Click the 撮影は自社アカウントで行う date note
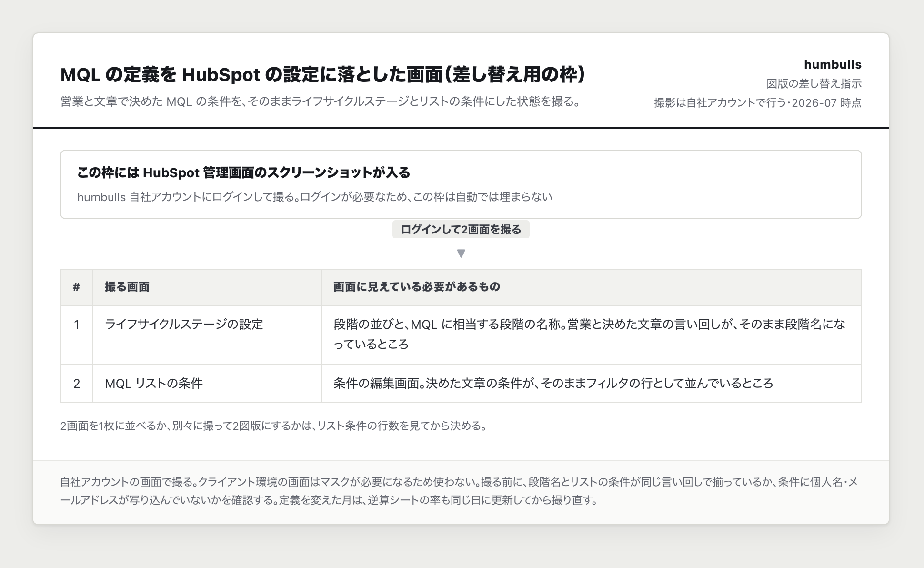The width and height of the screenshot is (924, 568). pos(758,103)
